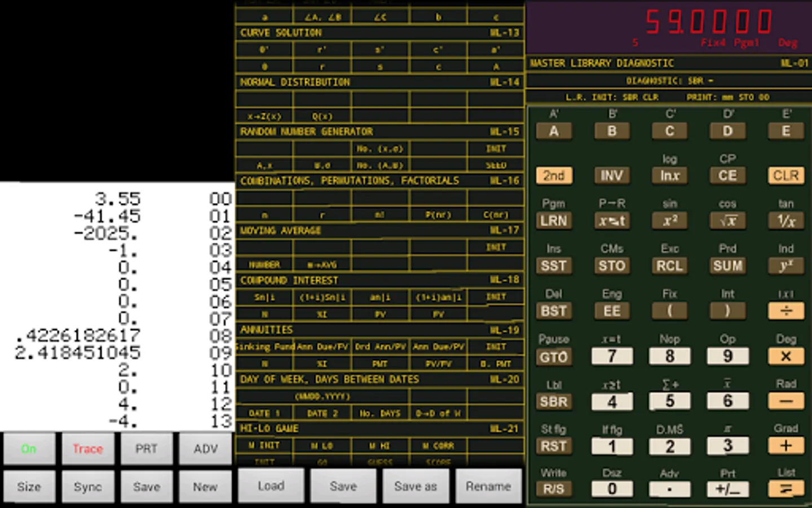
Task: Tap the digit 7 key
Action: coord(612,356)
